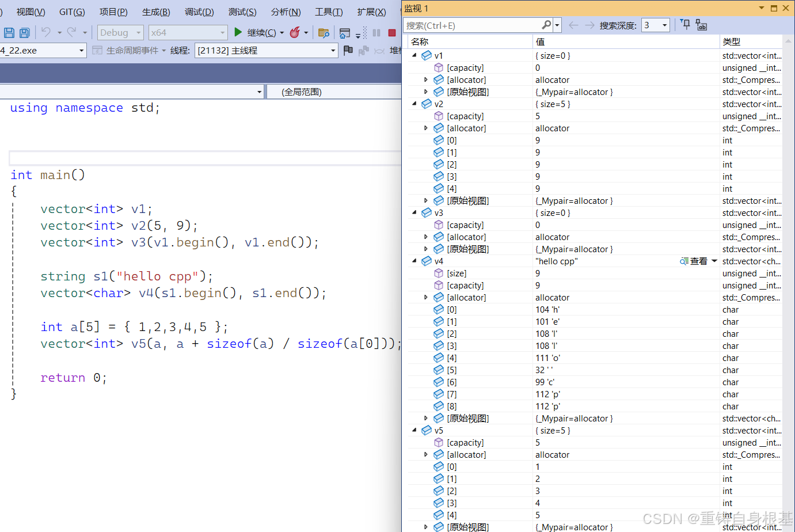Click the [capacity] row under v5
This screenshot has height=532, width=795.
(595, 443)
